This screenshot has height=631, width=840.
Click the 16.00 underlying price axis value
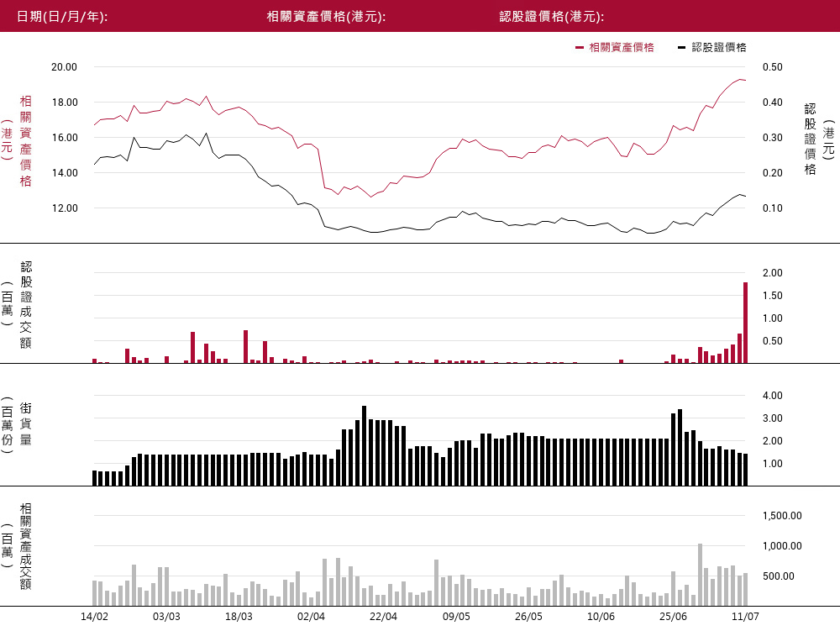(x=65, y=138)
